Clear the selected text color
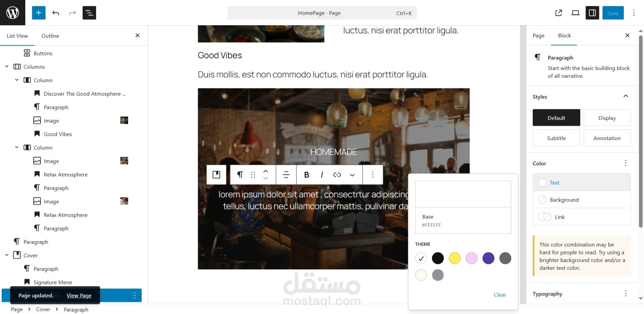644x314 pixels. (500, 295)
